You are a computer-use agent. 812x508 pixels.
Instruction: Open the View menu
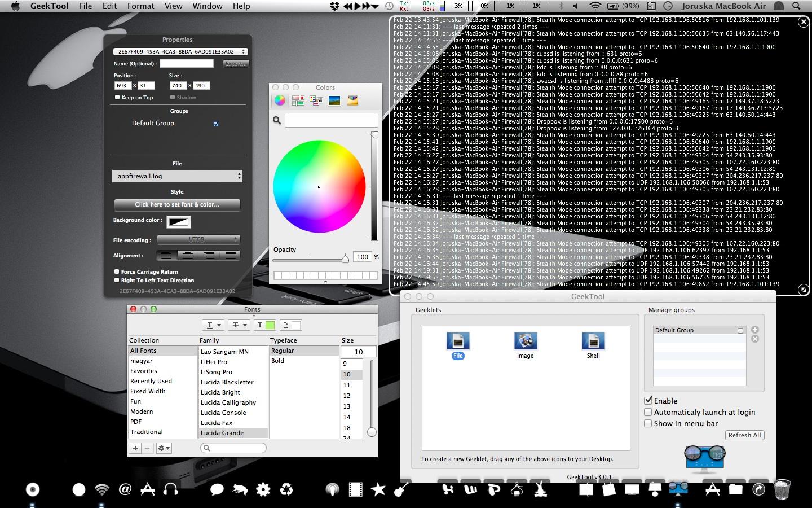click(x=173, y=6)
